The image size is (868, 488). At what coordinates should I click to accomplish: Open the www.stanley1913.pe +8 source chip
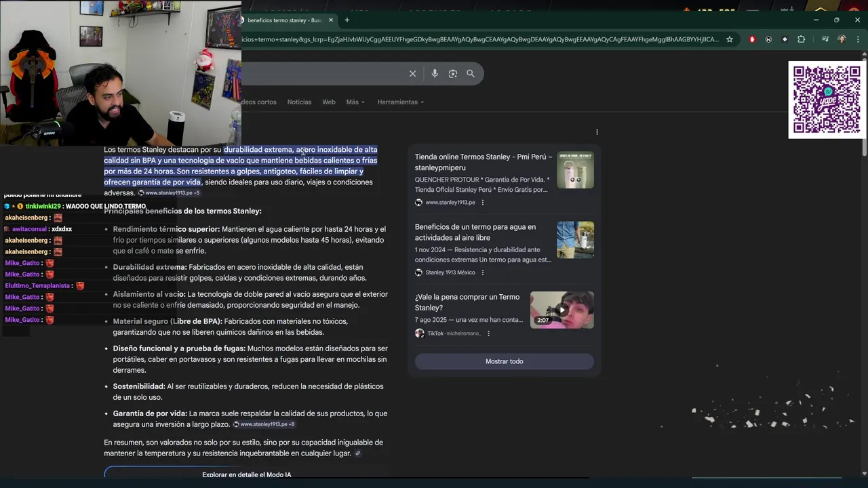tap(264, 424)
